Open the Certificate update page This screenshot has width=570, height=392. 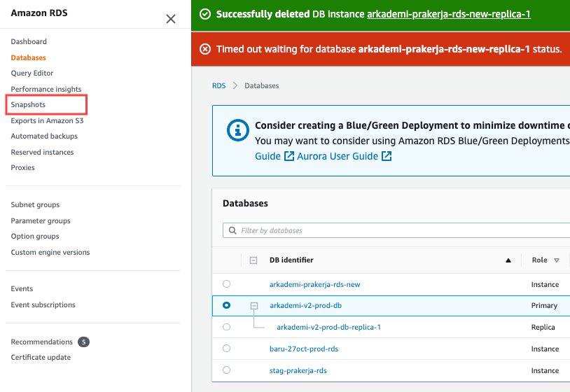(41, 357)
